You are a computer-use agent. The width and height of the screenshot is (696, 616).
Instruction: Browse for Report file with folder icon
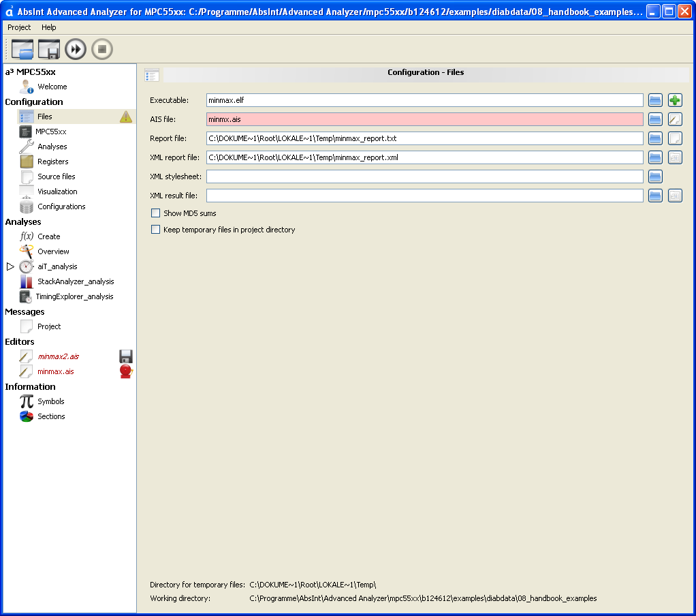[x=655, y=138]
